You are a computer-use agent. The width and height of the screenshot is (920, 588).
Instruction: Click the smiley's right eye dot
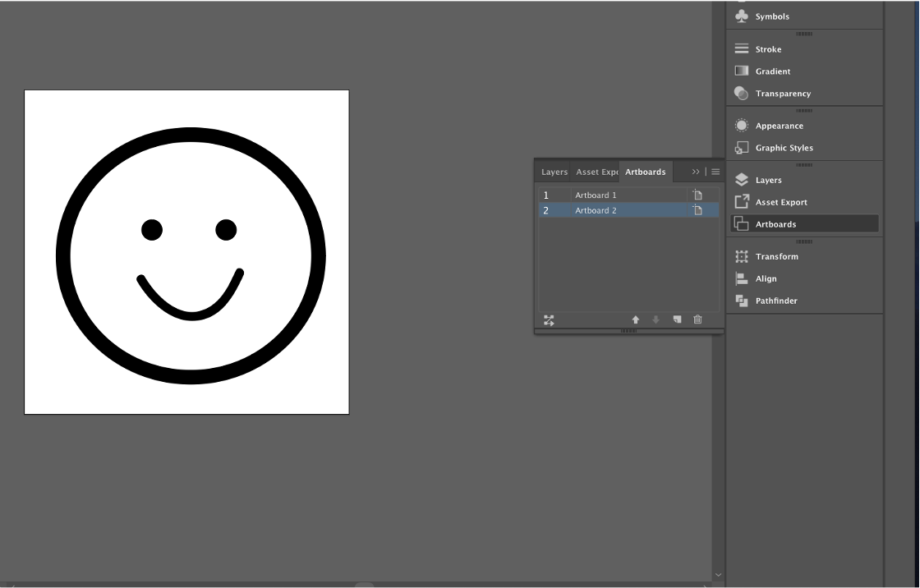click(x=226, y=229)
